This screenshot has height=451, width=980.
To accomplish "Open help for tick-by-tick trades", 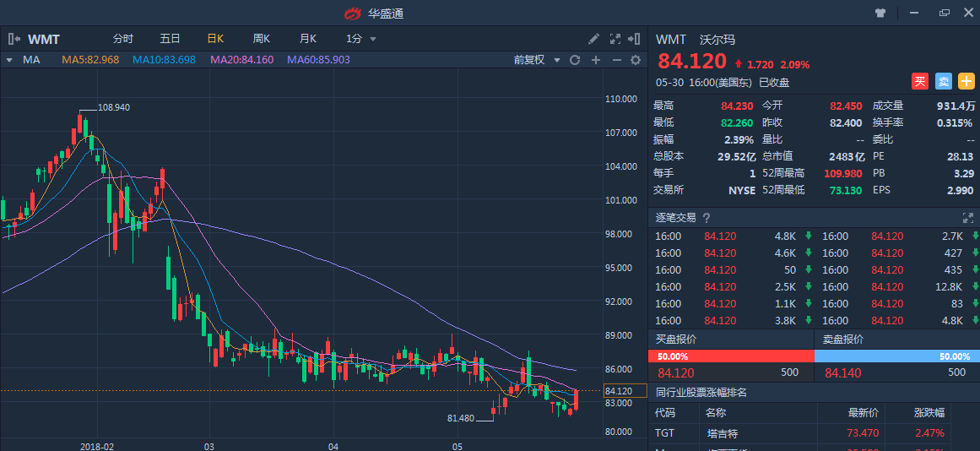I will [707, 218].
